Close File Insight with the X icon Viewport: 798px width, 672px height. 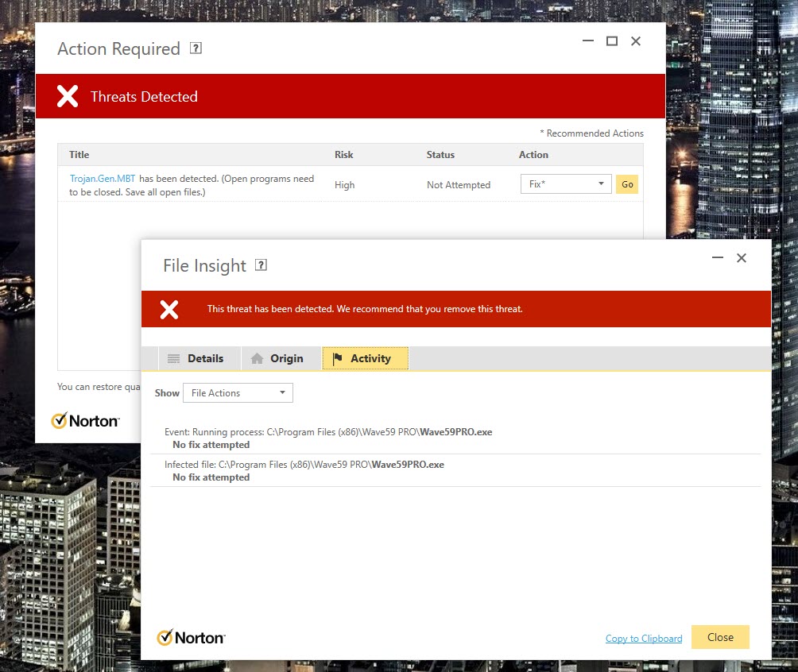coord(742,257)
